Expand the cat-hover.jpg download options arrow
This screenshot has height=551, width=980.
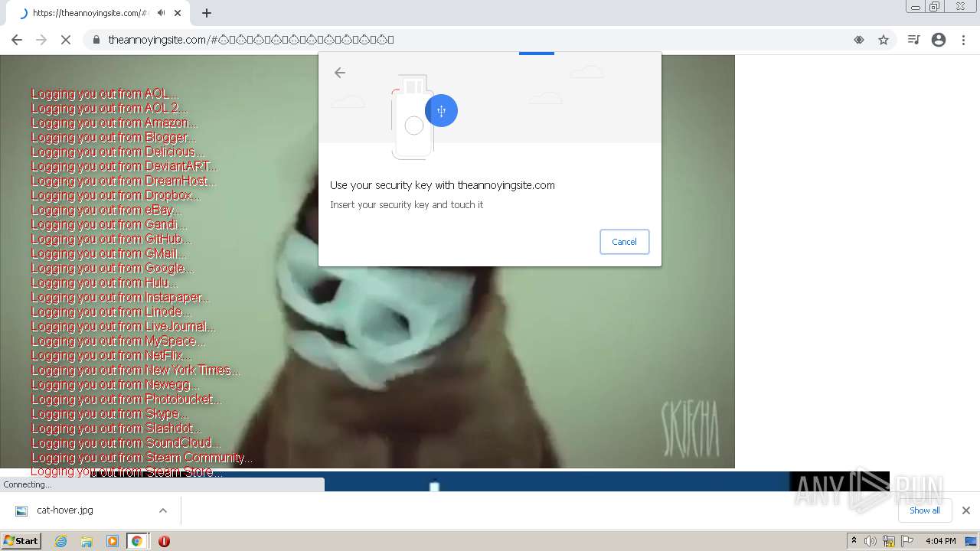point(162,510)
